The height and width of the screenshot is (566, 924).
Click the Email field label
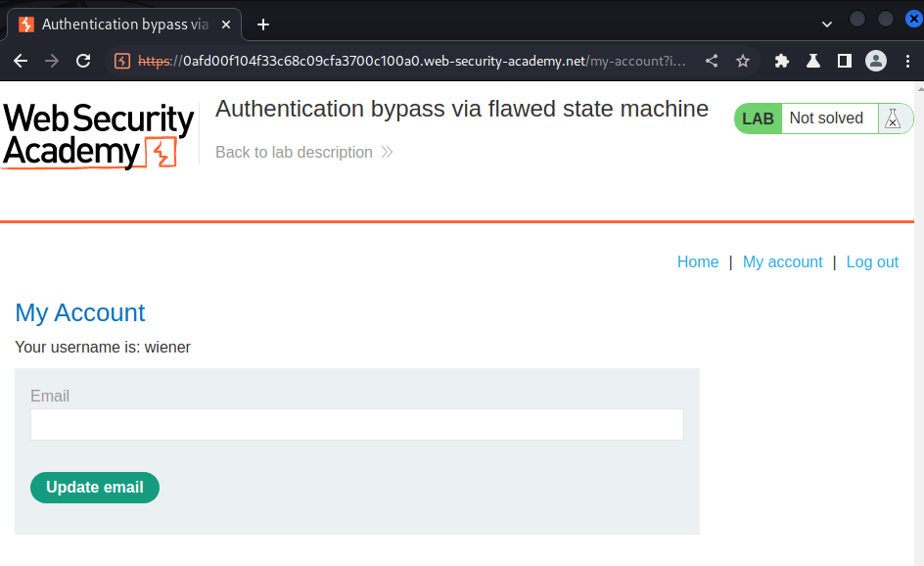pos(50,397)
